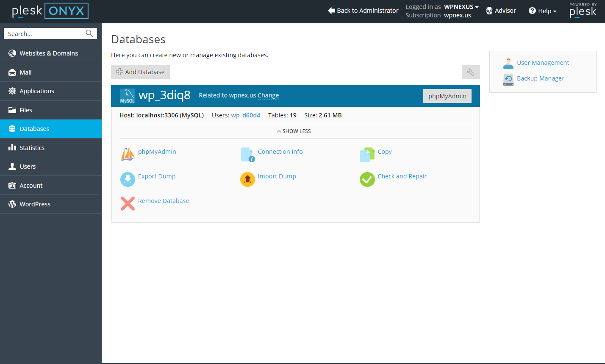Click the blue Export Dump download icon
This screenshot has width=605, height=364.
click(128, 179)
